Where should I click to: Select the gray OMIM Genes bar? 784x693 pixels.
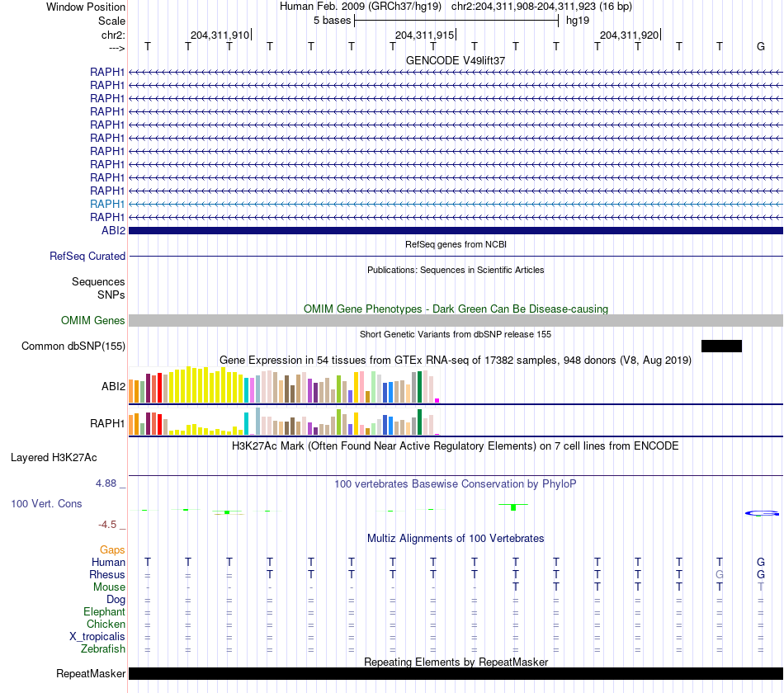point(456,320)
